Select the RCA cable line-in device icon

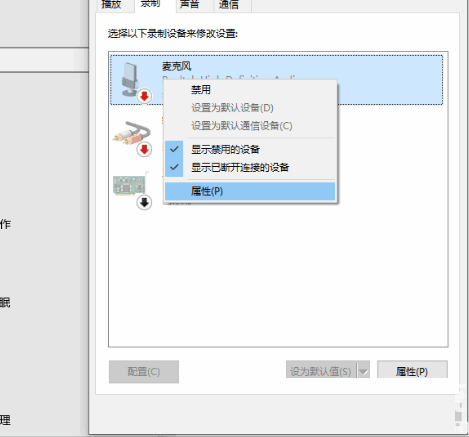(132, 133)
